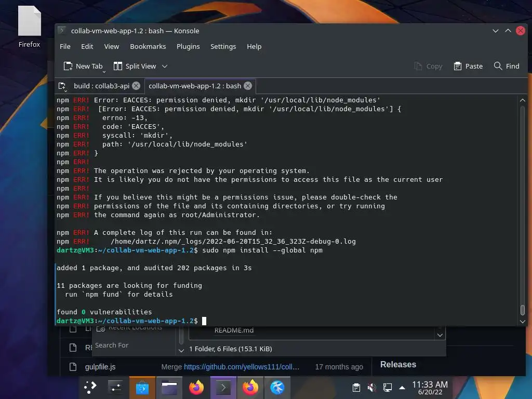
Task: Click the Konsole title bar terminal icon
Action: tap(62, 31)
